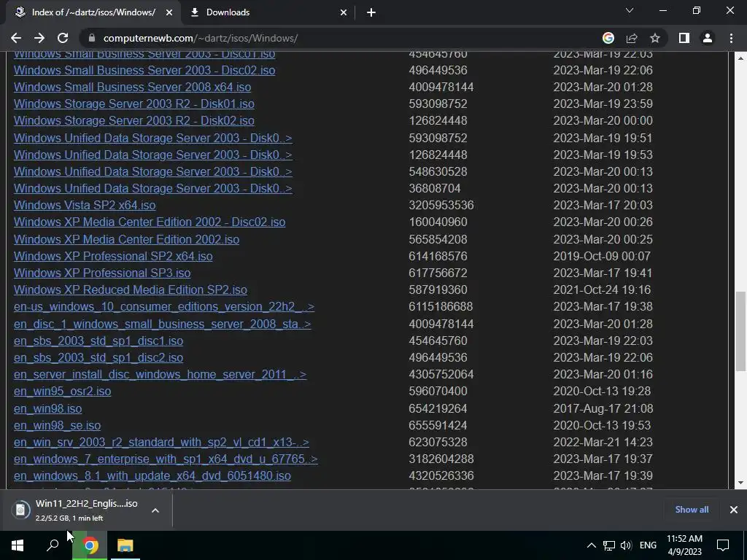Go back to the previous page
Screen dimensions: 747x560
tap(16, 38)
